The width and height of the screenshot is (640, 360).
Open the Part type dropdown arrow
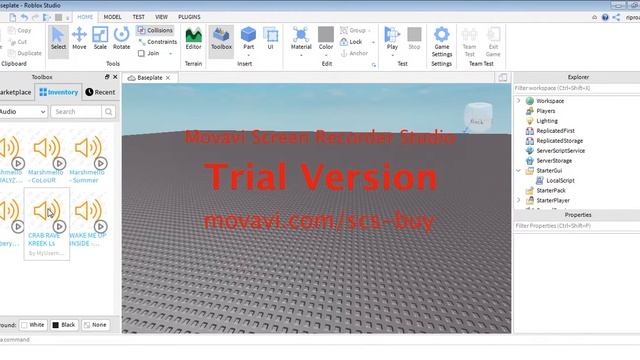(x=248, y=55)
